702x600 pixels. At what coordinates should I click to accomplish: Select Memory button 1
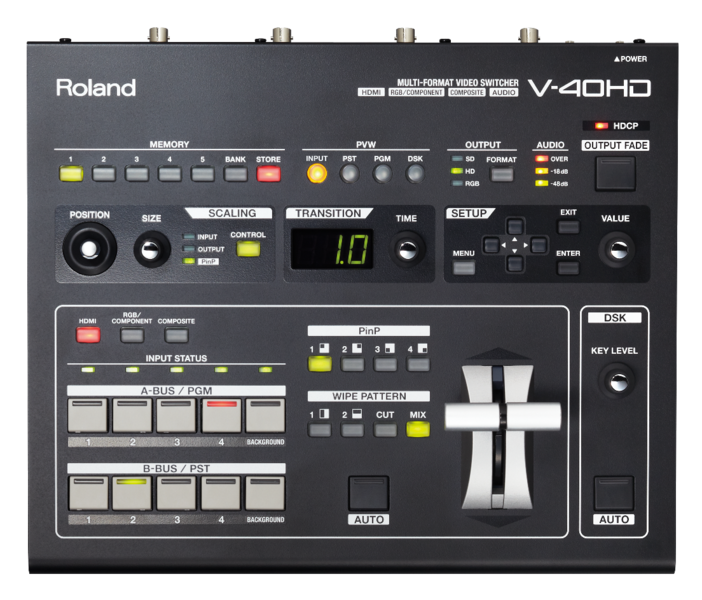(x=71, y=173)
